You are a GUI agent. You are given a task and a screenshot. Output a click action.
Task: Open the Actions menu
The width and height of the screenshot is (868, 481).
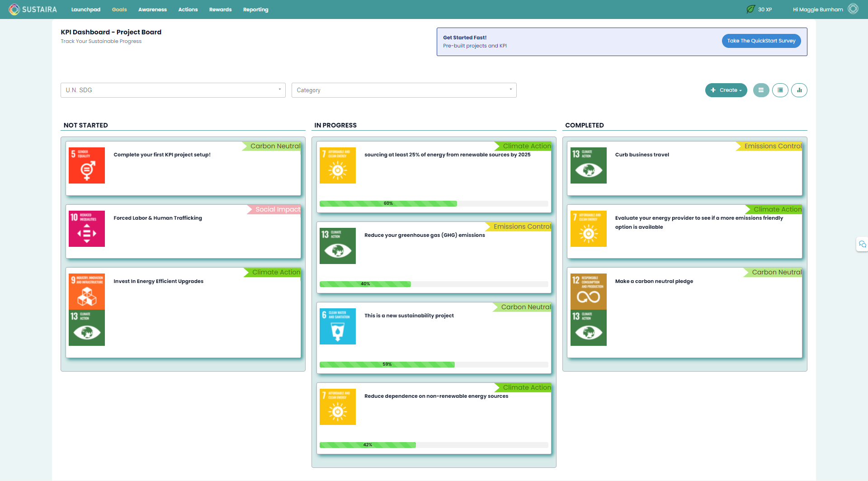click(x=188, y=9)
